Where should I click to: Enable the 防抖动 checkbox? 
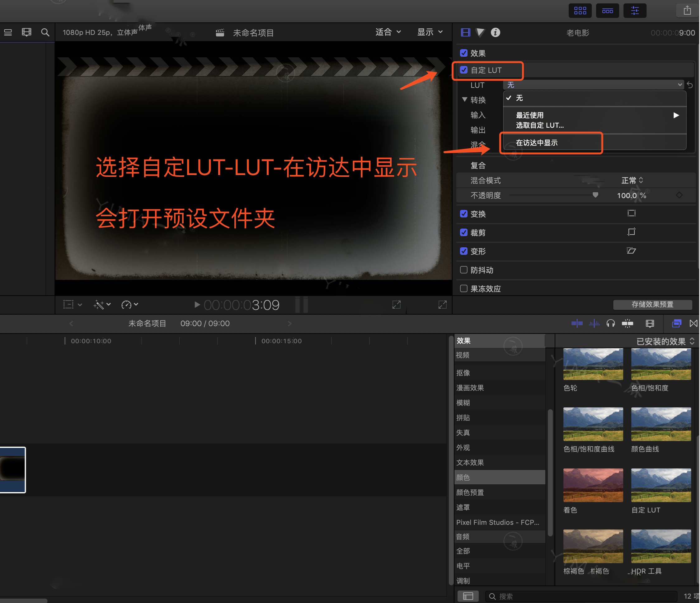coord(463,270)
